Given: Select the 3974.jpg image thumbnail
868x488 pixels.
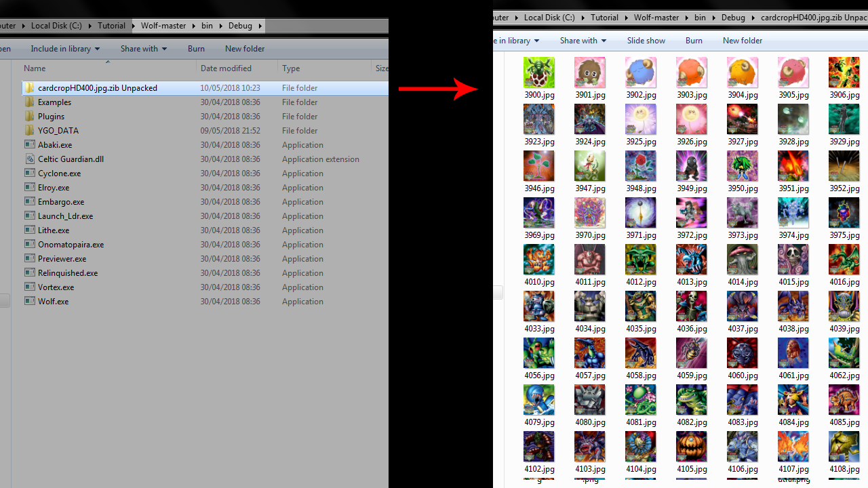Looking at the screenshot, I should click(793, 213).
